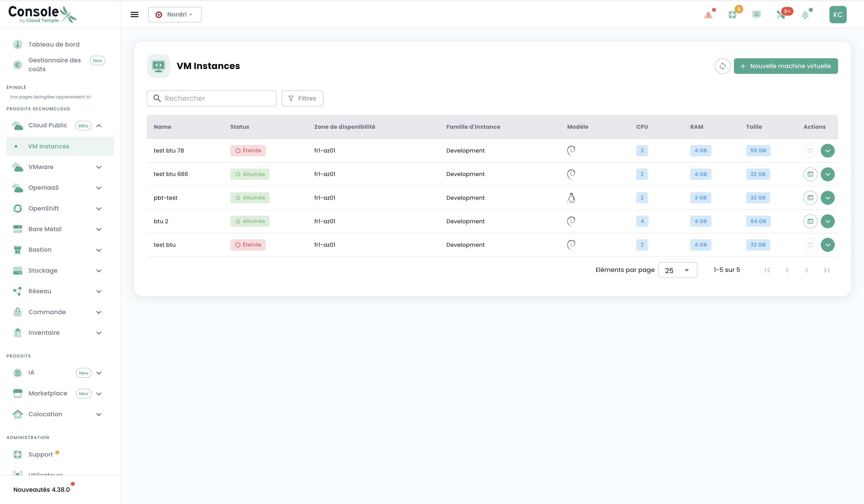This screenshot has width=864, height=504.
Task: Click the CPU value 4 for btu 2
Action: (x=642, y=221)
